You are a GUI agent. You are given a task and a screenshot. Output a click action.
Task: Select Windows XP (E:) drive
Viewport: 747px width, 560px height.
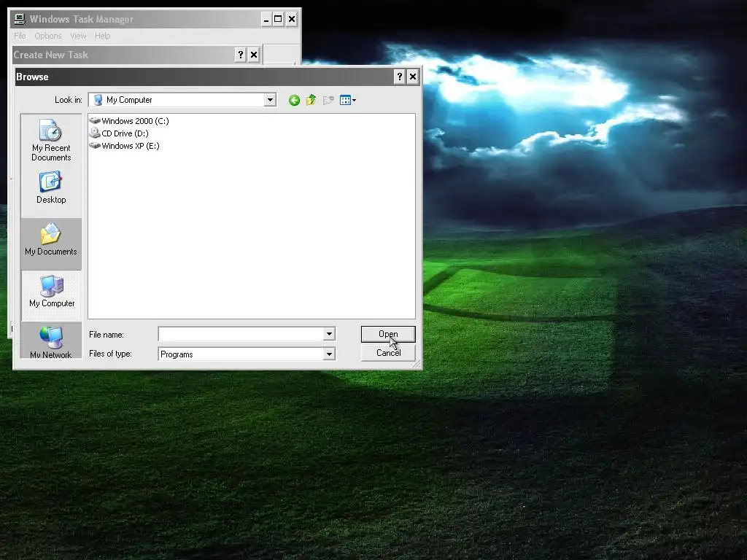coord(124,146)
